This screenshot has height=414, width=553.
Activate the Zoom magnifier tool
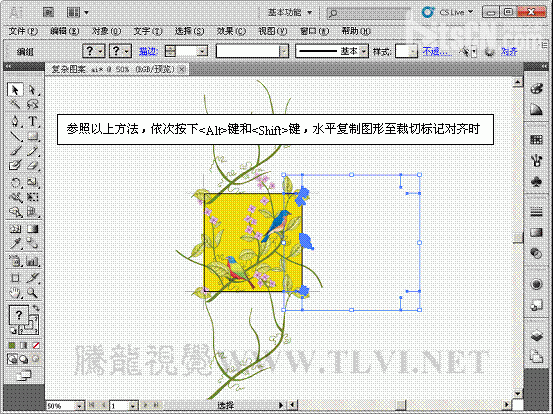(x=32, y=293)
